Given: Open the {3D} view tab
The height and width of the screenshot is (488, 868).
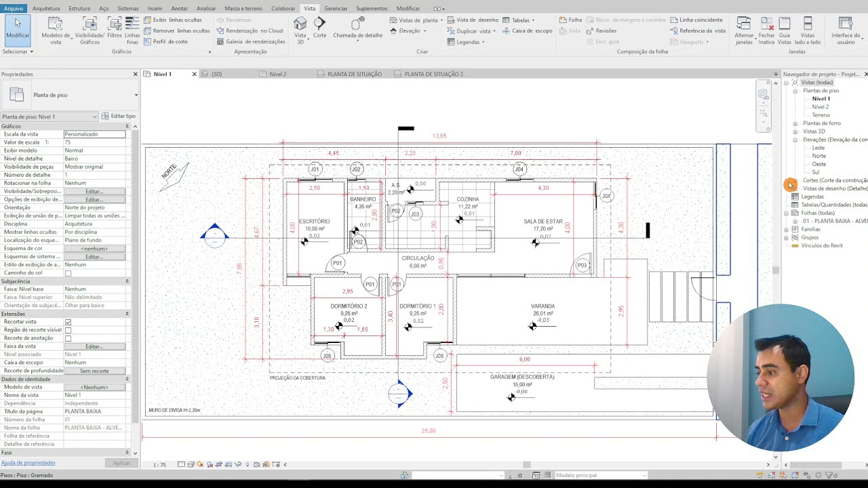Looking at the screenshot, I should point(216,74).
